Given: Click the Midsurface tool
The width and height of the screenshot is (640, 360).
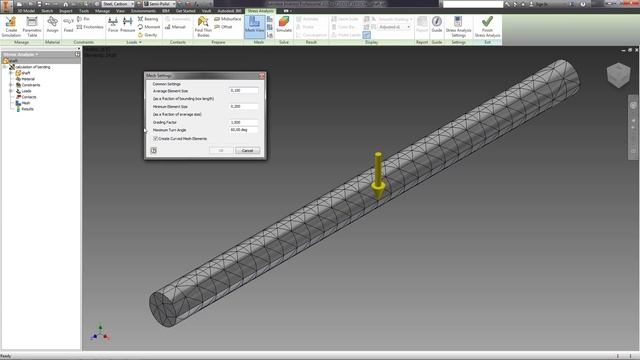Looking at the screenshot, I should point(228,19).
